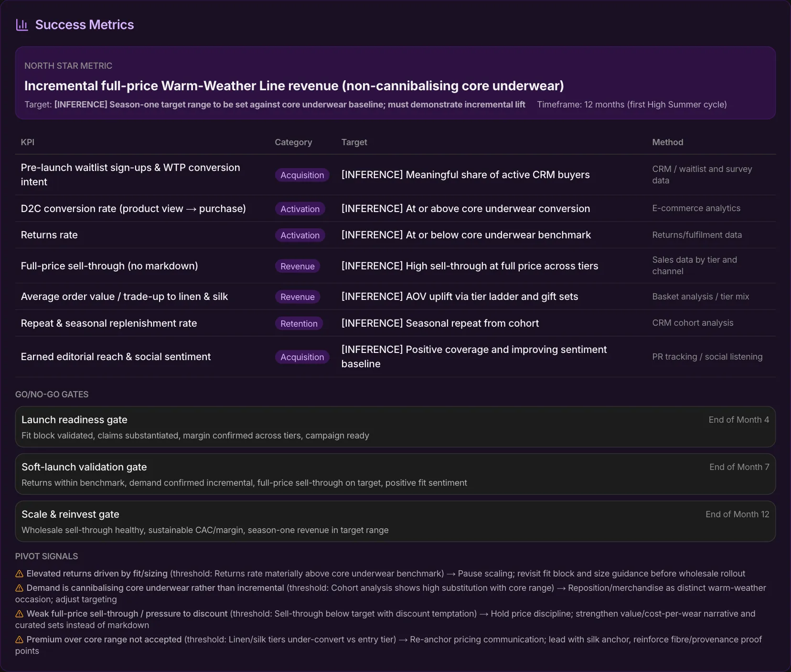
Task: Click the 'Basket analysis / tier mix' method cell
Action: click(701, 297)
